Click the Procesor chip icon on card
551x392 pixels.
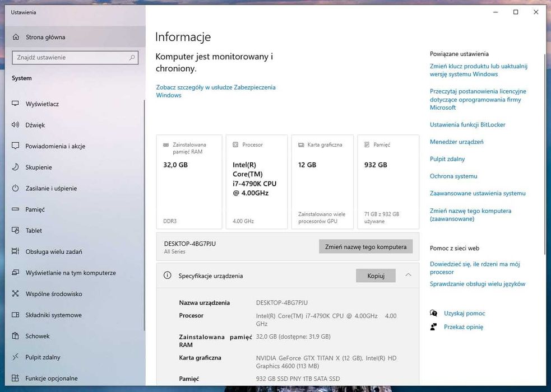pyautogui.click(x=235, y=144)
